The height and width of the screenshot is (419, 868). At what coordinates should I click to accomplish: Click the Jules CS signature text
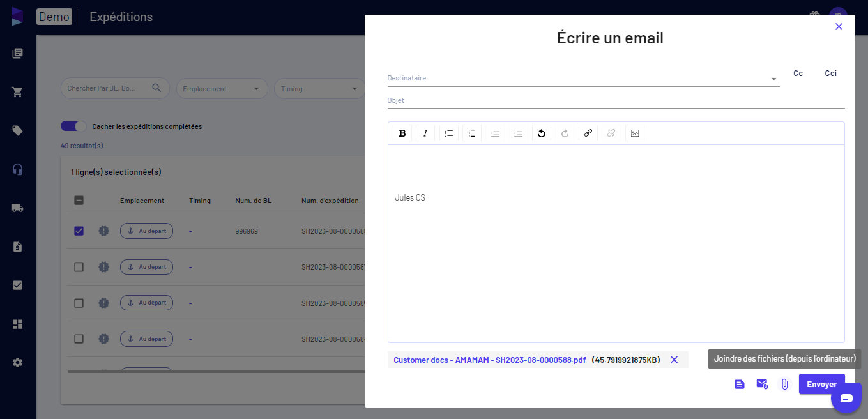tap(410, 198)
